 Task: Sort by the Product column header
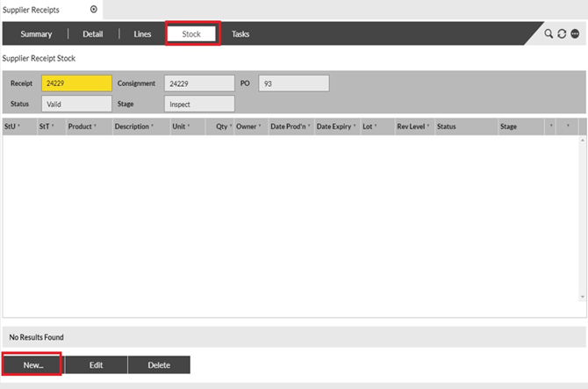click(82, 126)
